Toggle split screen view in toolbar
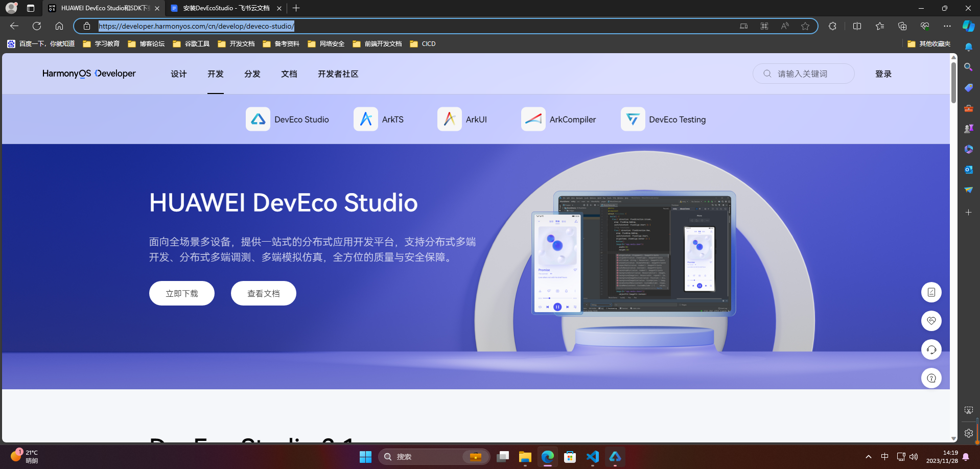This screenshot has width=980, height=469. coord(857,26)
